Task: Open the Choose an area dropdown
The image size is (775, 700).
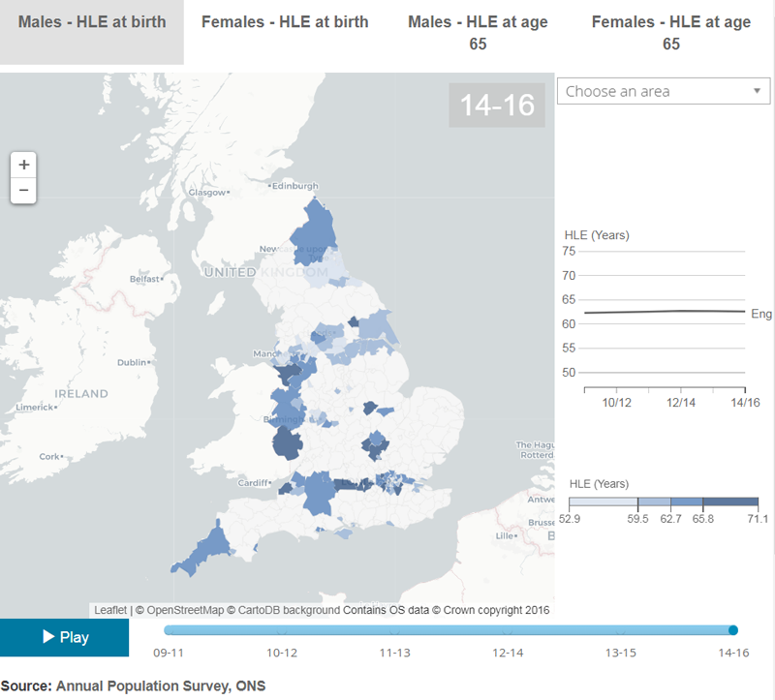Action: click(663, 91)
